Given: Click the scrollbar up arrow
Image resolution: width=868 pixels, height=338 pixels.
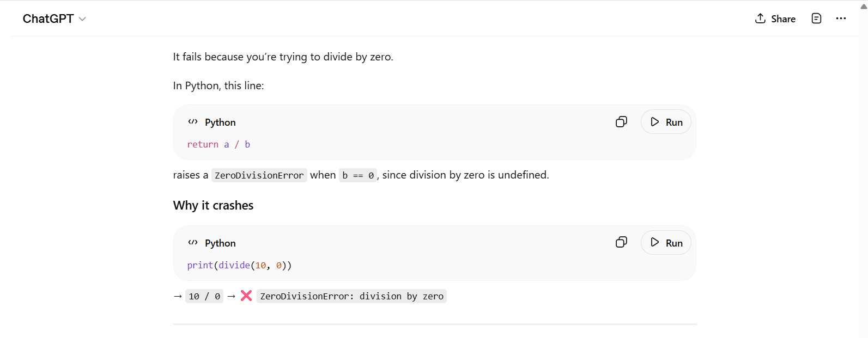Looking at the screenshot, I should click(863, 7).
